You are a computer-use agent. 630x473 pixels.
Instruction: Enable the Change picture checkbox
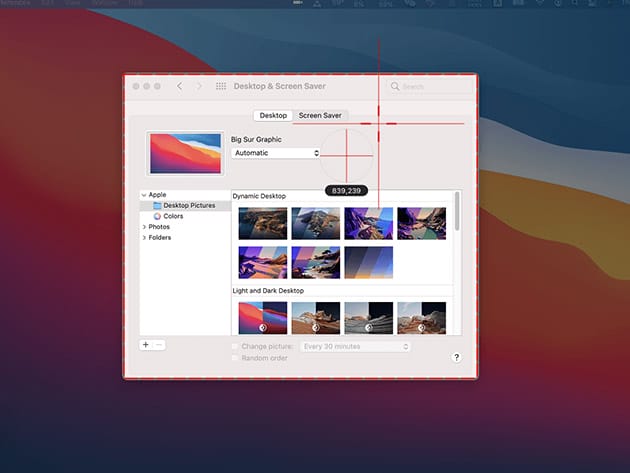coord(235,346)
